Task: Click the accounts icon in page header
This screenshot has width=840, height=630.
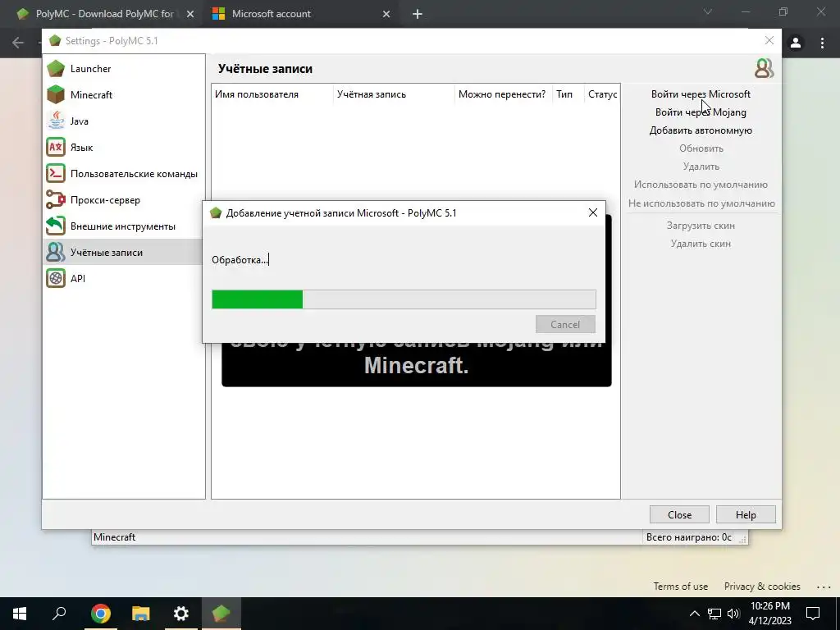Action: [x=764, y=69]
